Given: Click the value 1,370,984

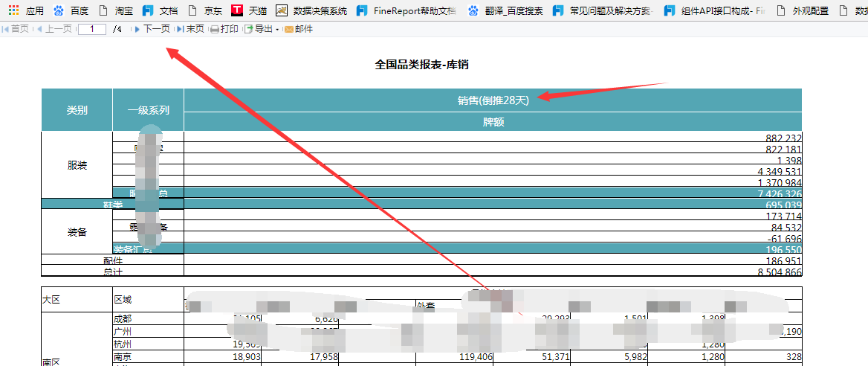Looking at the screenshot, I should (779, 182).
